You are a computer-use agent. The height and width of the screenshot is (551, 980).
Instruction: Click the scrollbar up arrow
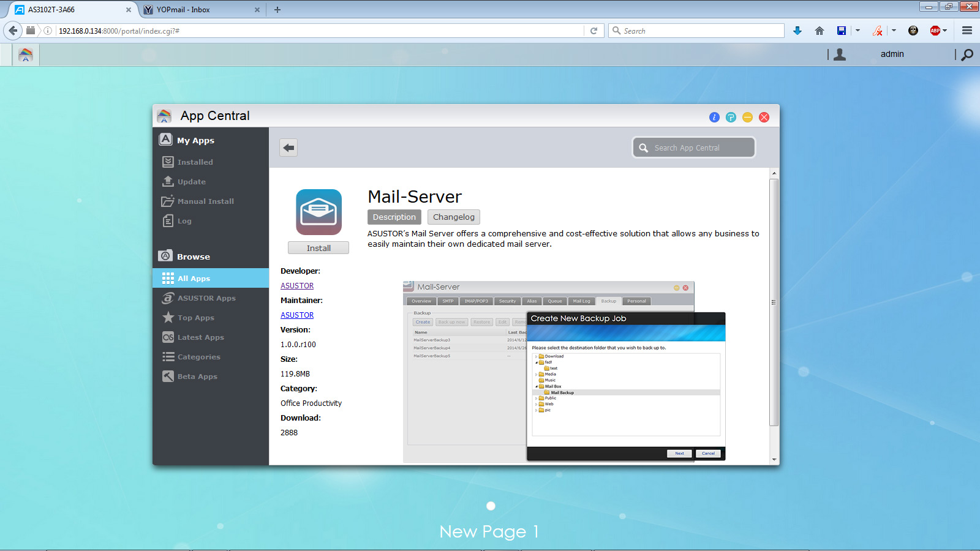[774, 173]
